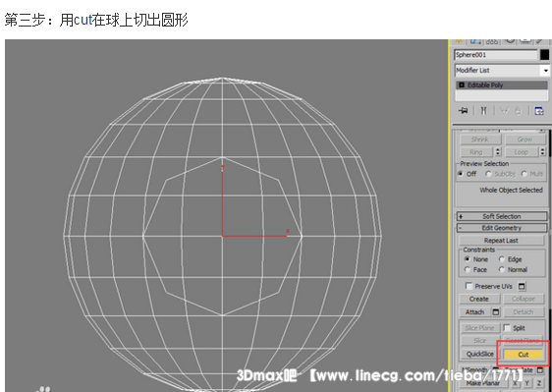Click the Grow selection button
This screenshot has height=392, width=552.
pyautogui.click(x=524, y=140)
